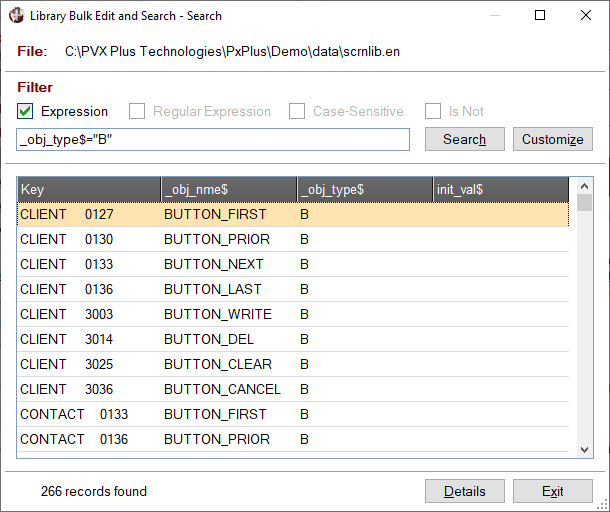Open the Customize dialog button
610x512 pixels.
coord(552,139)
